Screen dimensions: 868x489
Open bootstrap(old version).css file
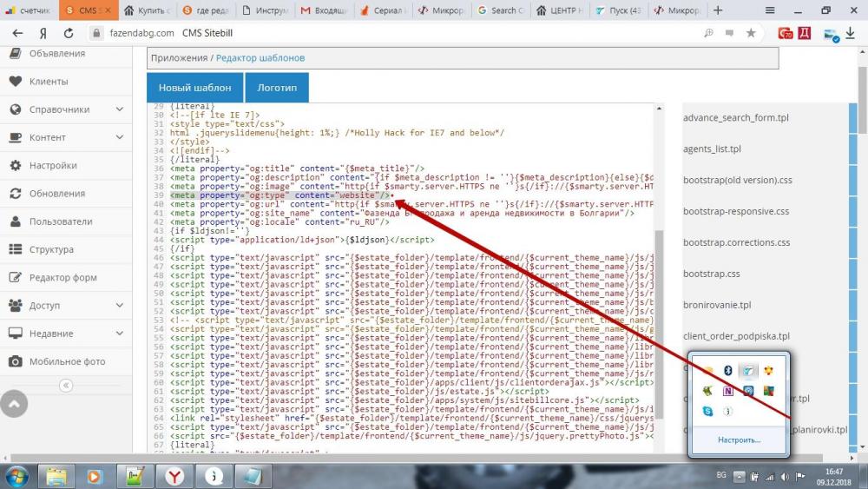pyautogui.click(x=737, y=180)
